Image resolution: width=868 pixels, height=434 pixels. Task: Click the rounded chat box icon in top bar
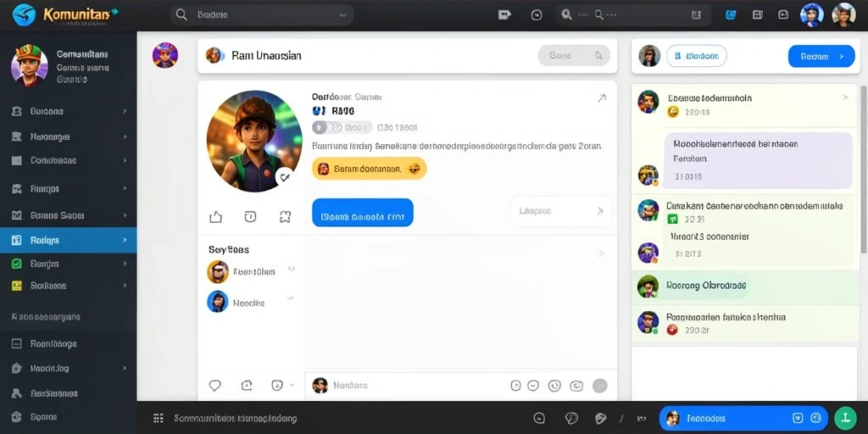click(x=783, y=15)
